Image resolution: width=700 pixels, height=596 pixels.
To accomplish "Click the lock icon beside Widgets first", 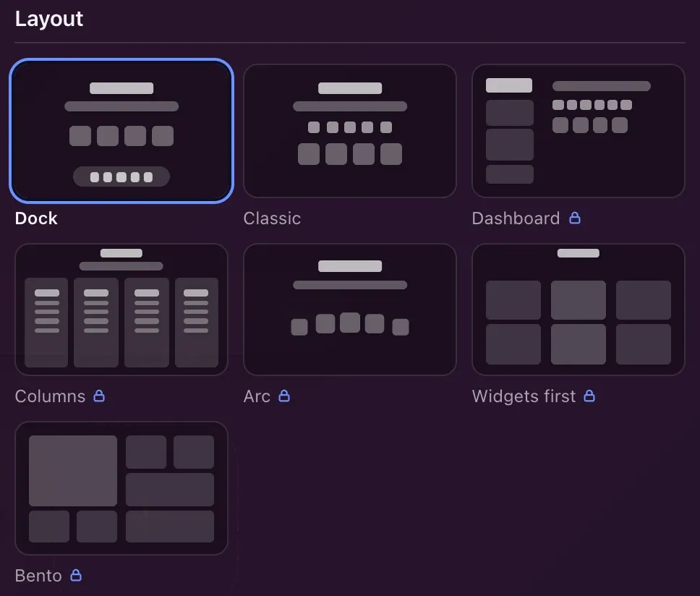I will (589, 396).
